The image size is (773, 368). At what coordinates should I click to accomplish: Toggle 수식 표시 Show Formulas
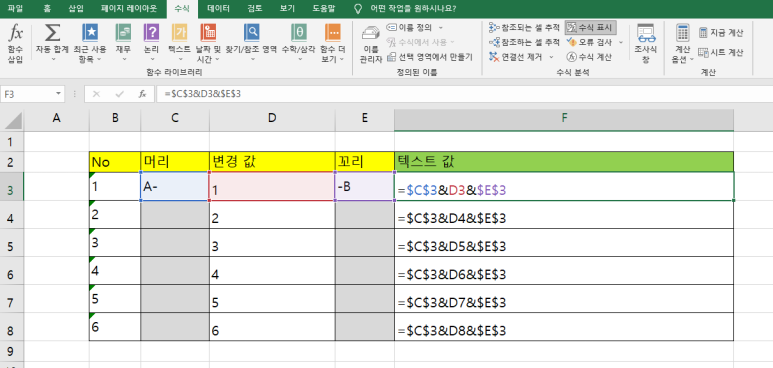[590, 28]
